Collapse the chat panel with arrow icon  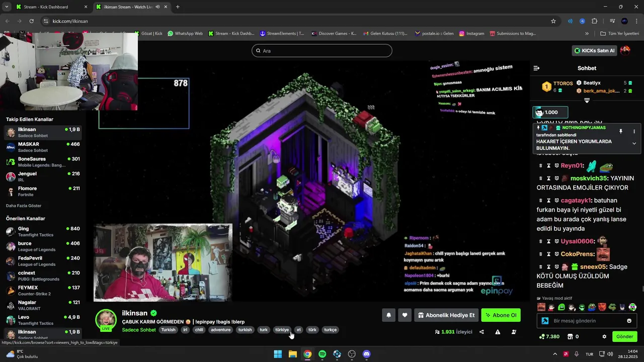click(536, 68)
